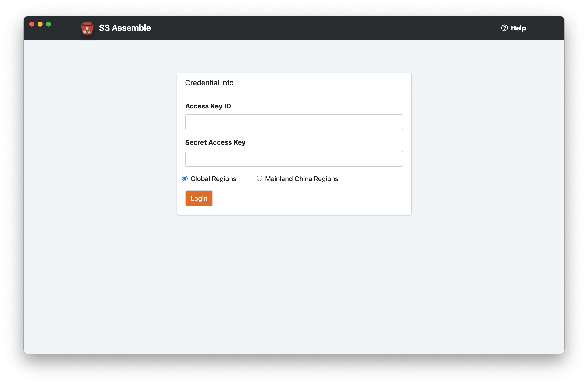Open the Help link text
588x385 pixels.
point(518,28)
